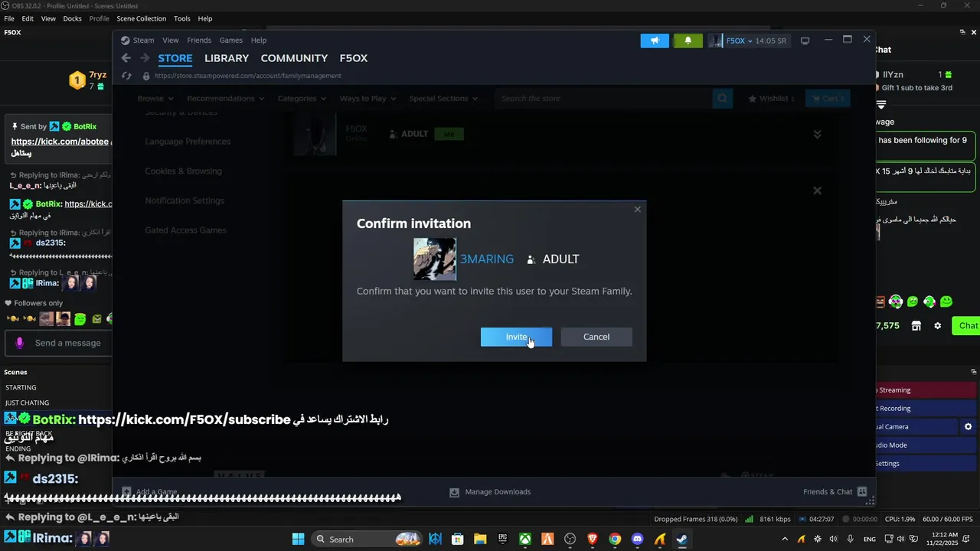Click the 3MARING username link

coord(487,259)
